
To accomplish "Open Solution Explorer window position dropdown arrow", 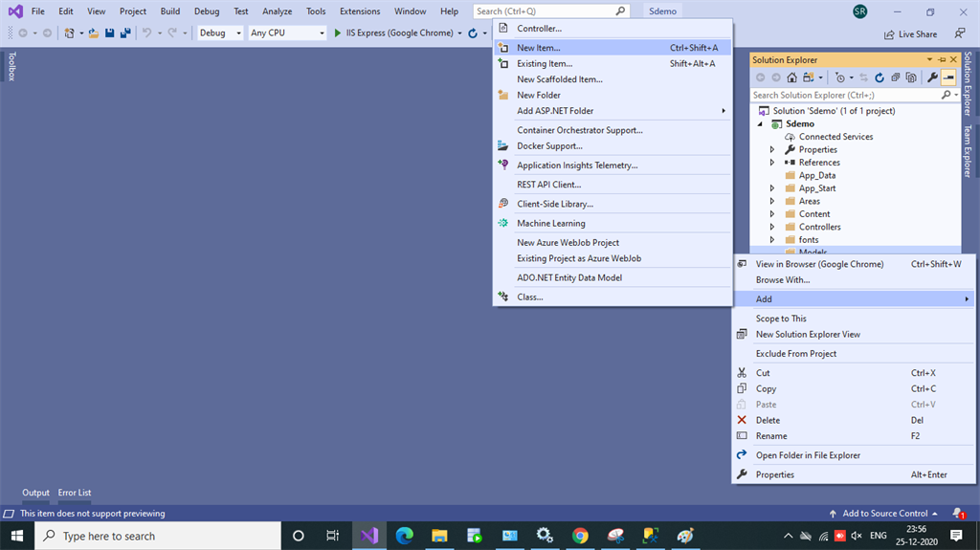I will tap(929, 59).
